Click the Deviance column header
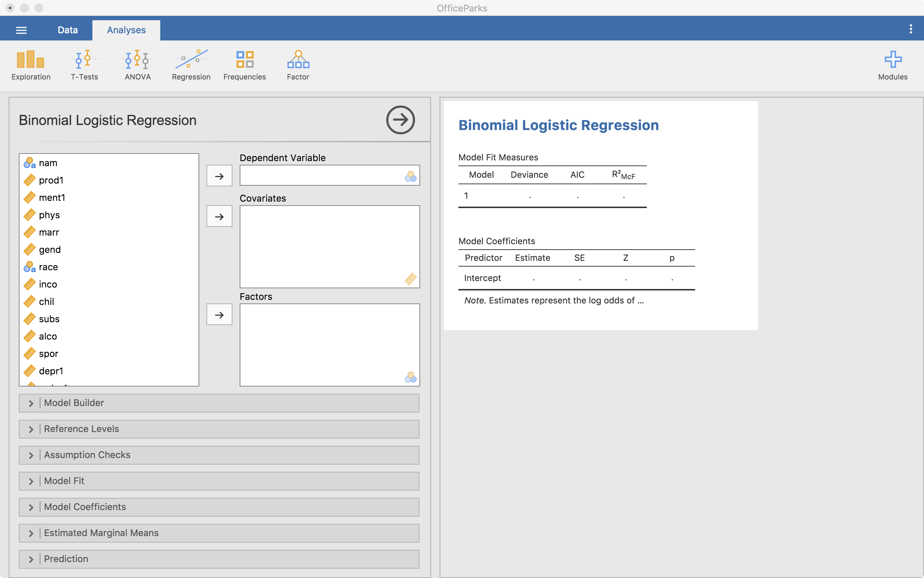 529,175
